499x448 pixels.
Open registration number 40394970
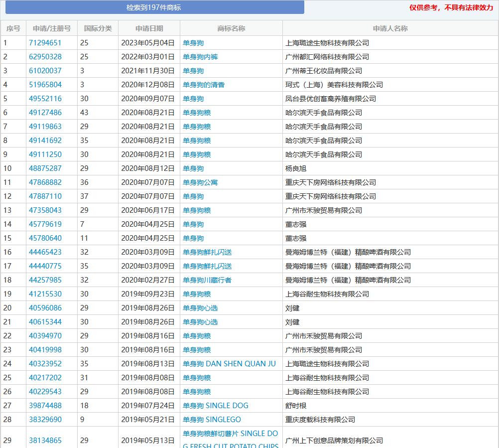coord(45,335)
